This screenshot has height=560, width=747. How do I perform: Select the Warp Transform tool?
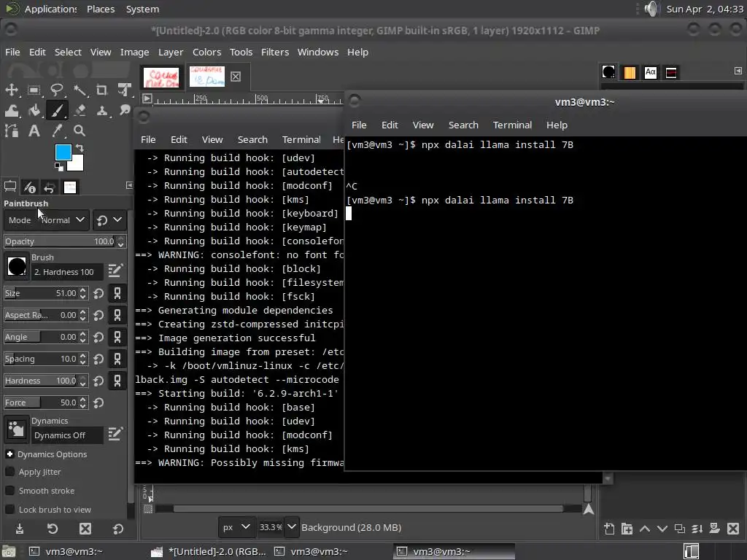click(12, 111)
